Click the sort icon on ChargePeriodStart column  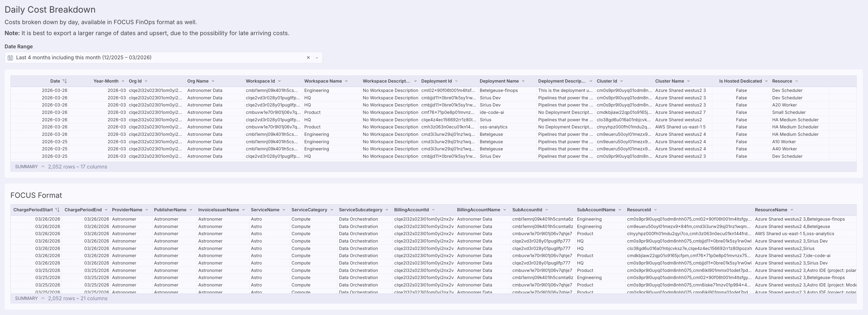click(57, 209)
